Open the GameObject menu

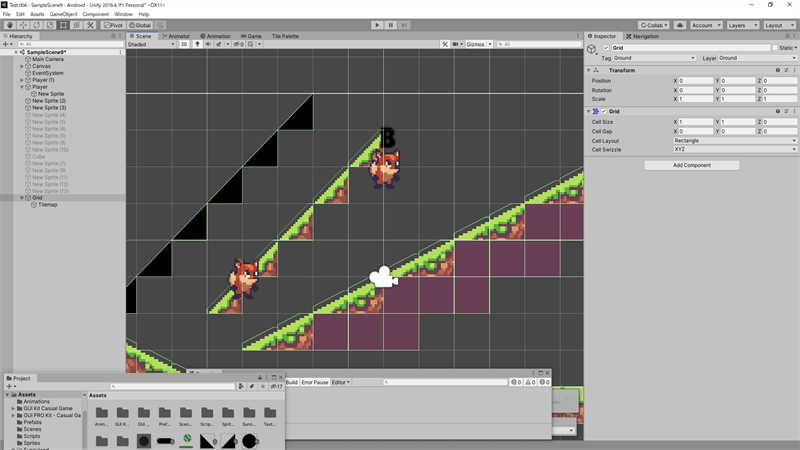click(x=63, y=14)
